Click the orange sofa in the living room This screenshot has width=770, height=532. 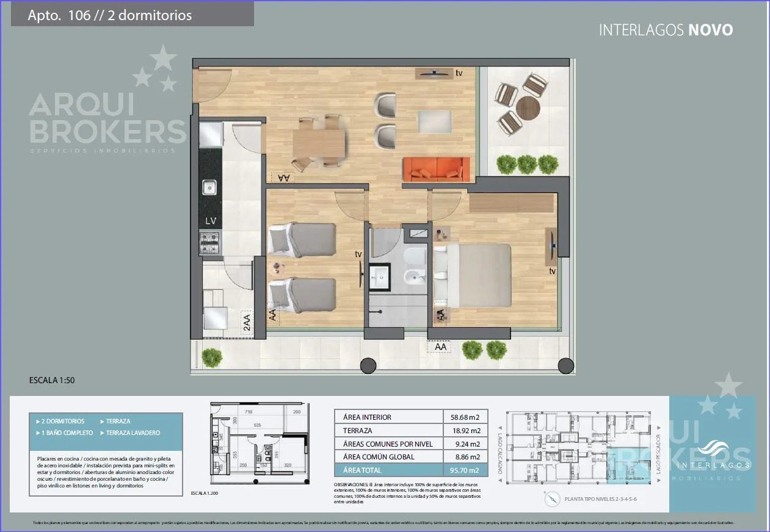pos(436,169)
